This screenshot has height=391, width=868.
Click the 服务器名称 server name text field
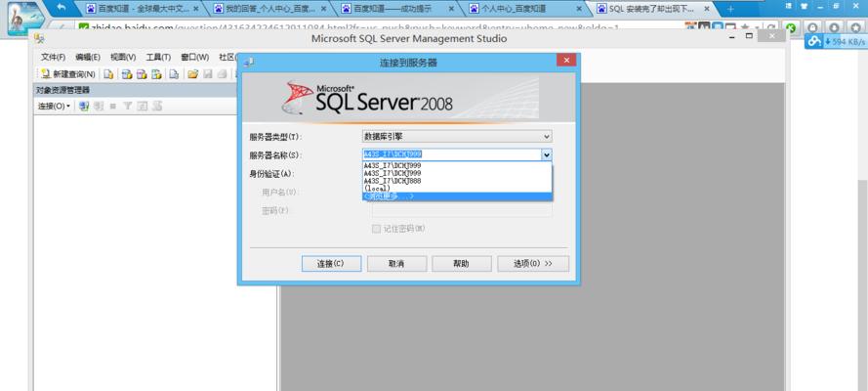coord(452,155)
